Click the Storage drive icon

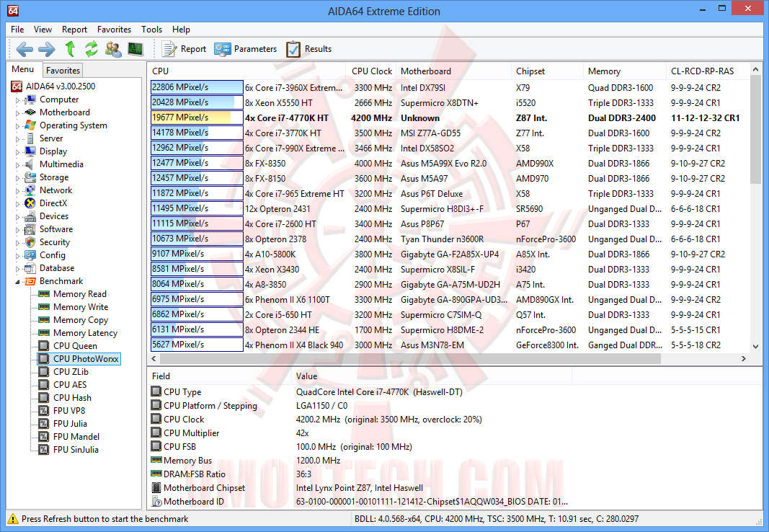[30, 177]
